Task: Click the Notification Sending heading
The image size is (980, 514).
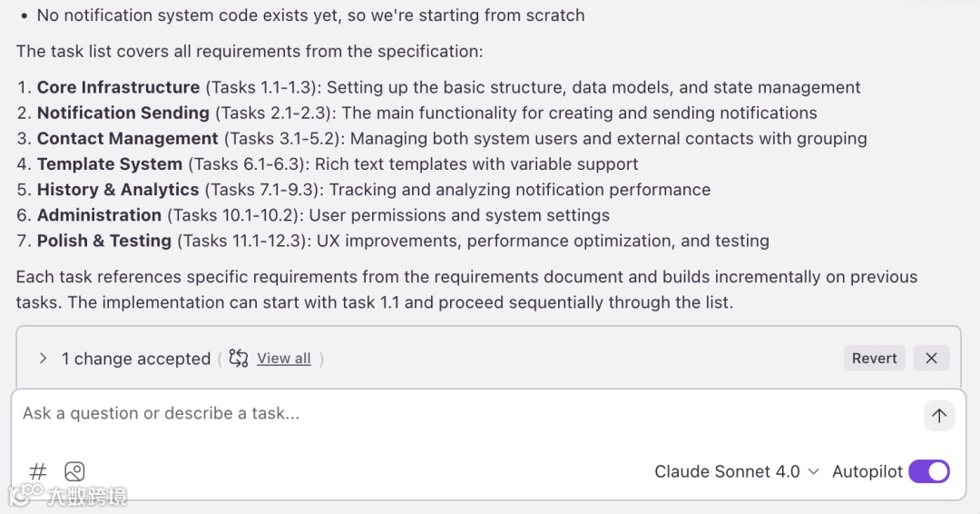Action: coord(122,113)
